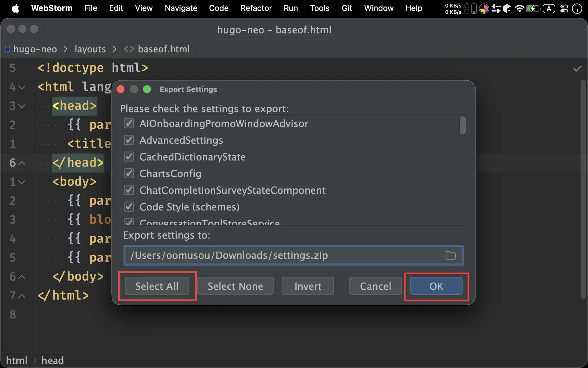Image resolution: width=588 pixels, height=368 pixels.
Task: Click the input source A icon
Action: click(x=549, y=9)
